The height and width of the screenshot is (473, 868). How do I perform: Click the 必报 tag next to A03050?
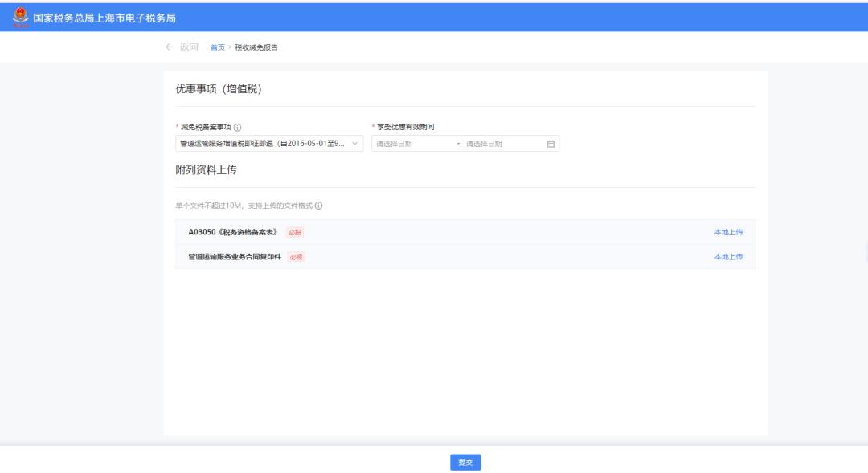(295, 233)
